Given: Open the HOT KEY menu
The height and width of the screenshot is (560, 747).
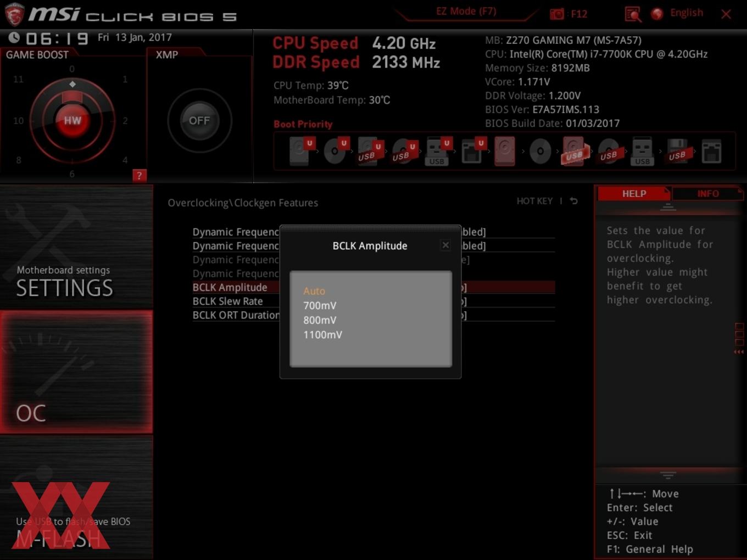Looking at the screenshot, I should (534, 201).
